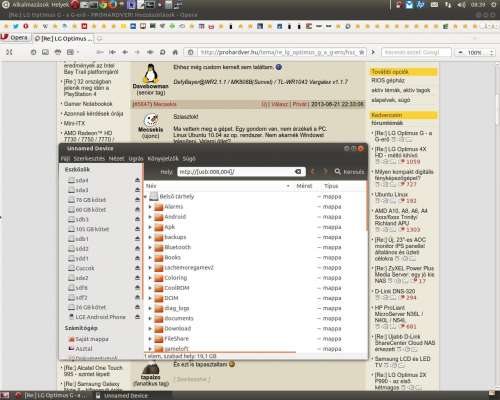Go back one page in Opera
Screen dimensions: 500x400
125,52
